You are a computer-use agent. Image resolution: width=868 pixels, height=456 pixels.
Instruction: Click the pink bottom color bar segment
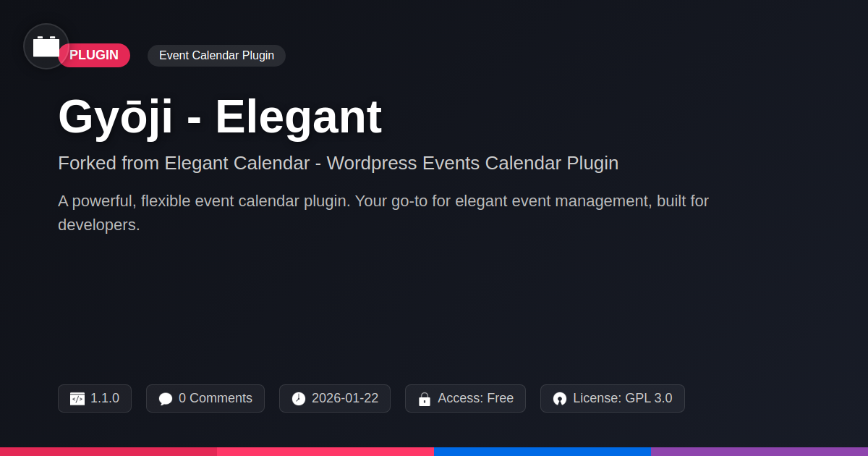(325, 451)
